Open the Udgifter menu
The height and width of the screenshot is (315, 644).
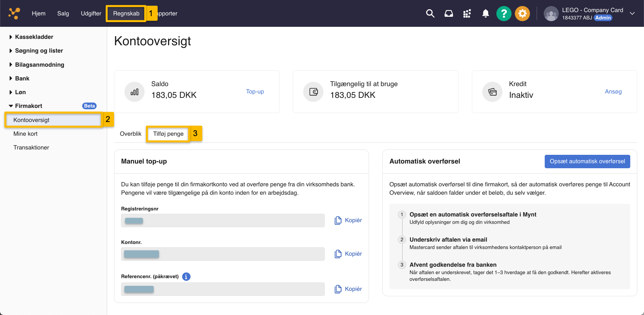(x=91, y=13)
